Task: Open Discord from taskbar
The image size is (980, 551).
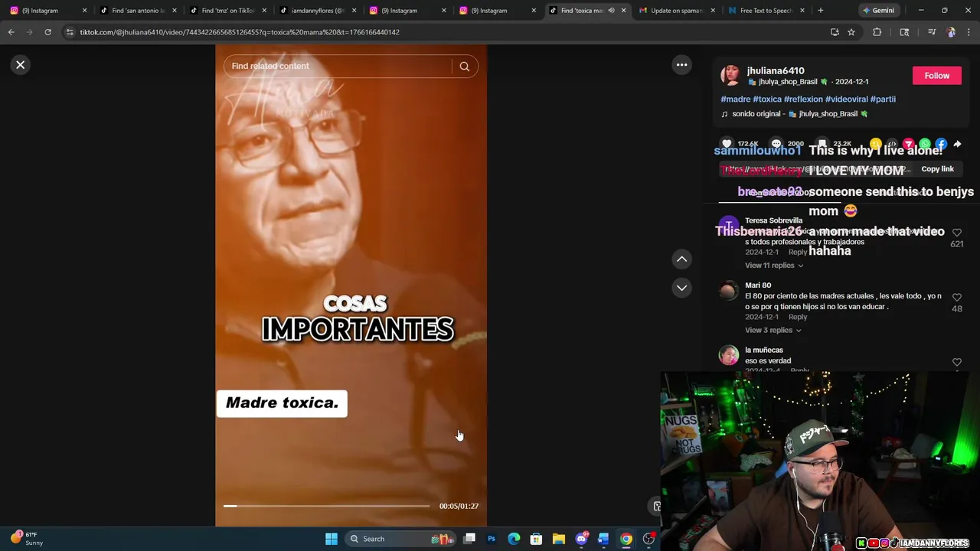Action: [x=581, y=539]
